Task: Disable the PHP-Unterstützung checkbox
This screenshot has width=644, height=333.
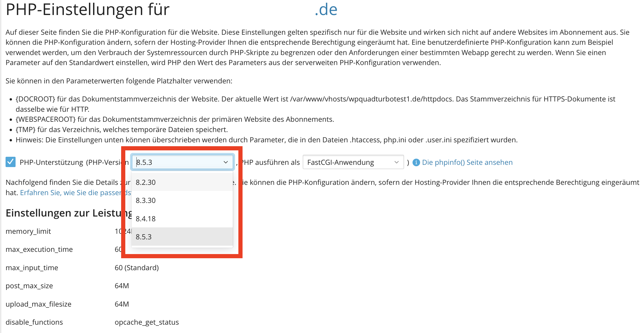Action: click(x=11, y=162)
